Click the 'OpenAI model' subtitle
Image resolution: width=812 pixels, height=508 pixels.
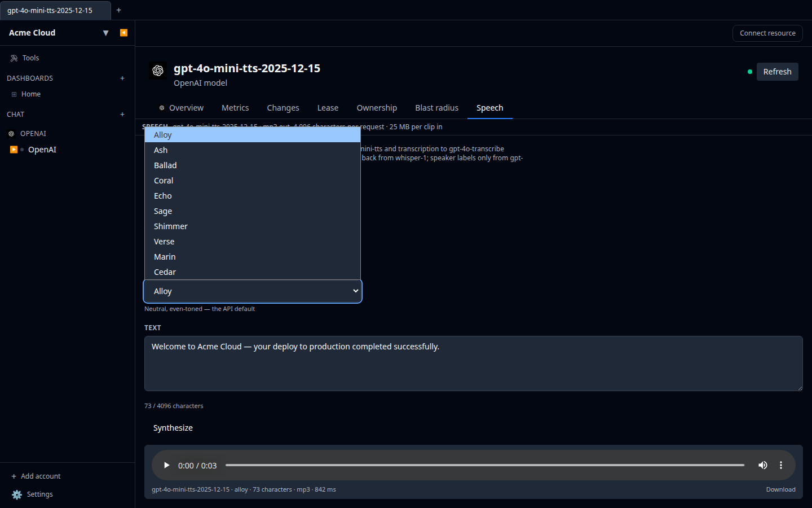point(200,83)
